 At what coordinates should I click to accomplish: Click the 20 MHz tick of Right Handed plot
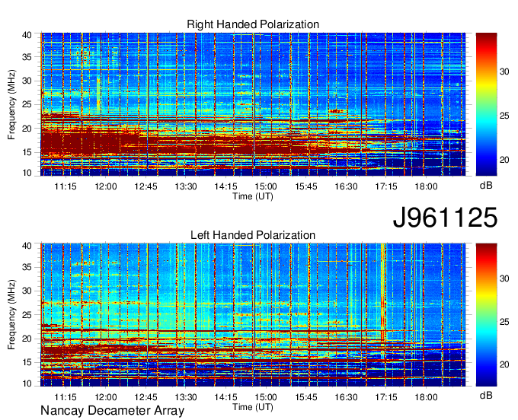pos(27,129)
